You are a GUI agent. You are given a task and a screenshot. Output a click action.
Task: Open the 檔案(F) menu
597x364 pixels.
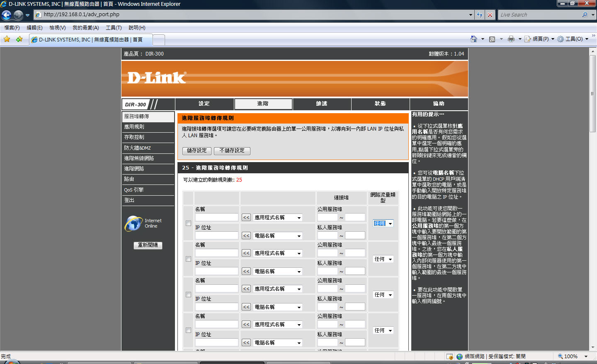(12, 28)
